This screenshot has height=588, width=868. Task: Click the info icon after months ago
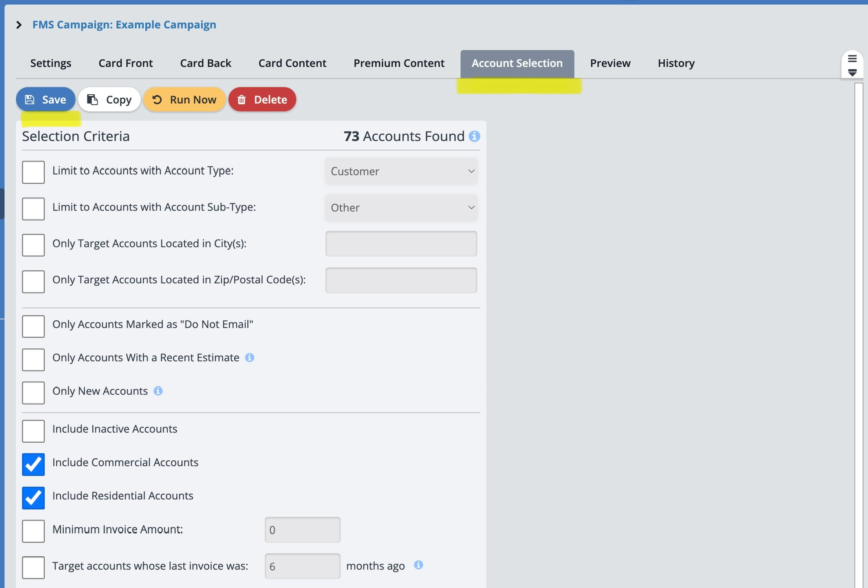click(418, 565)
